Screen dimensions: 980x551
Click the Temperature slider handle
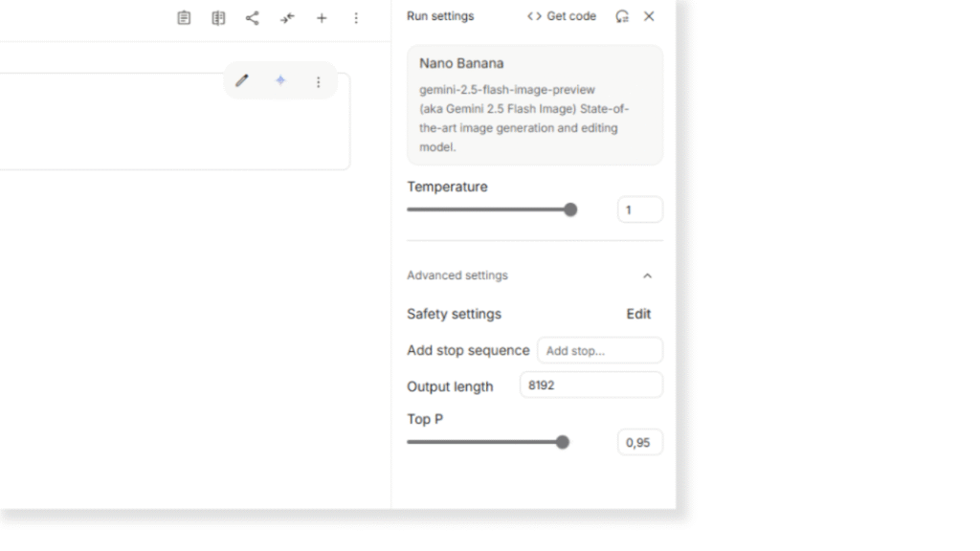pos(570,209)
